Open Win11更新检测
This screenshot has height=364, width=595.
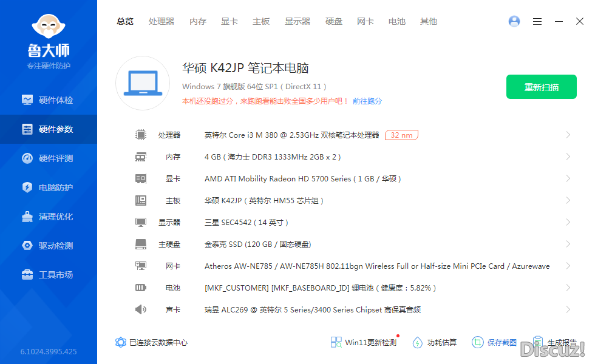pos(364,342)
